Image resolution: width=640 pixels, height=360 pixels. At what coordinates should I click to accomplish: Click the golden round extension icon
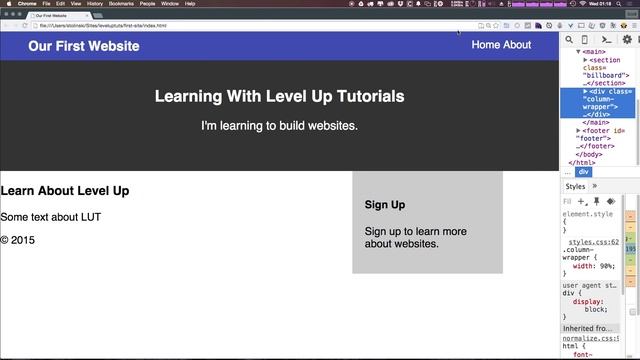coord(623,26)
